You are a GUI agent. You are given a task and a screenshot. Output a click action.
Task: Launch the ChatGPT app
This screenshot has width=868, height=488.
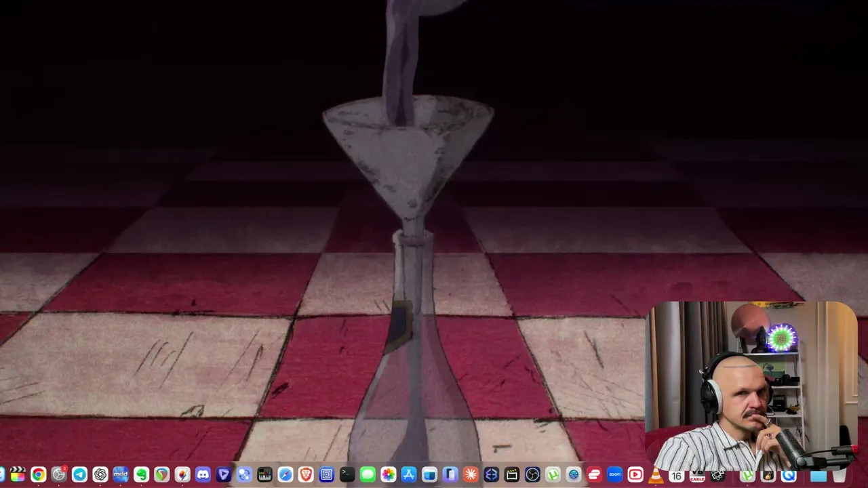click(100, 475)
